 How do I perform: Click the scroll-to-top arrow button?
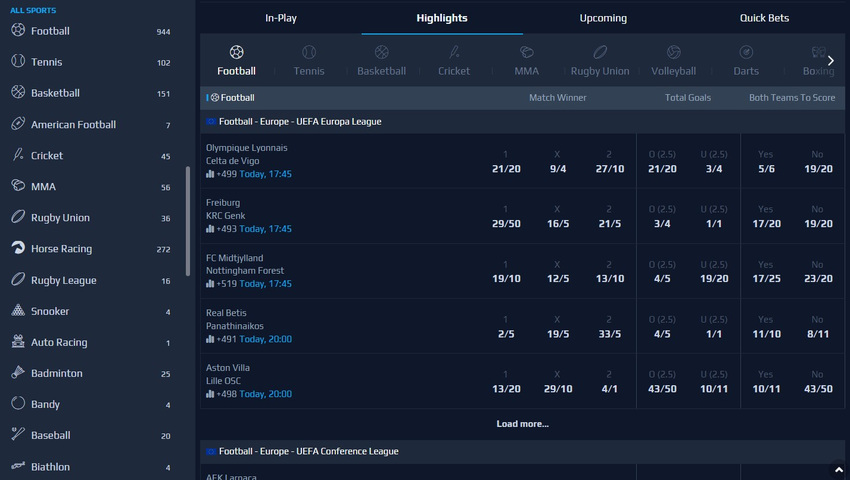[839, 469]
